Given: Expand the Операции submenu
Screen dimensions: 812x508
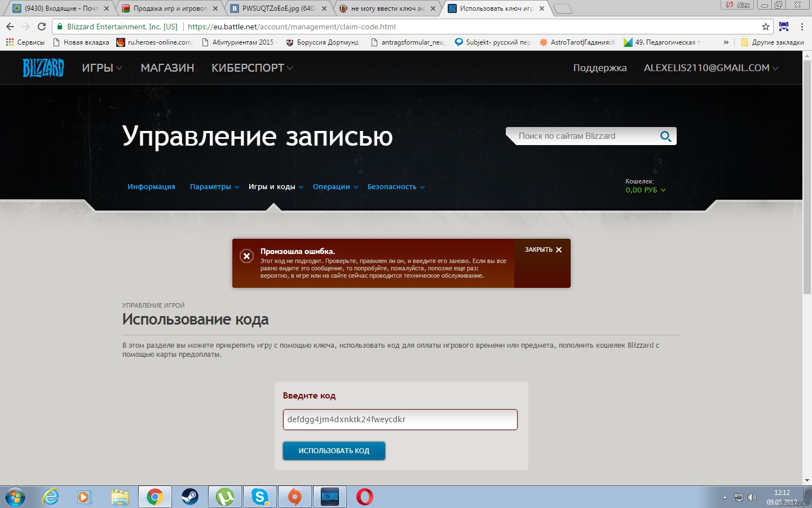Looking at the screenshot, I should [336, 187].
